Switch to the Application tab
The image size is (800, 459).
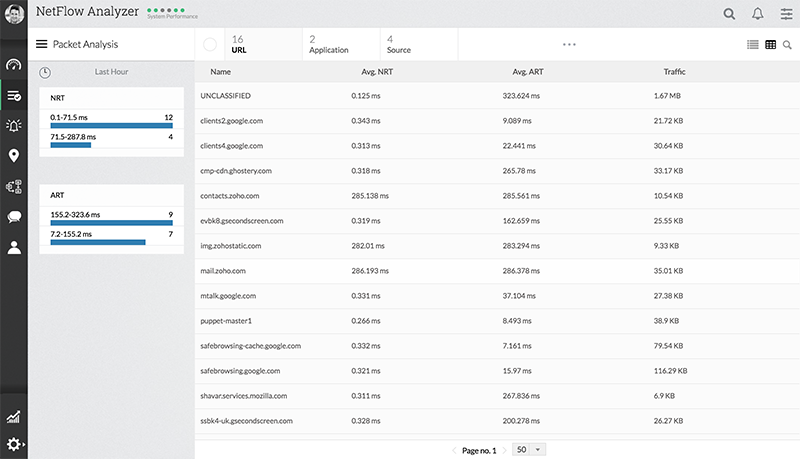pyautogui.click(x=329, y=44)
